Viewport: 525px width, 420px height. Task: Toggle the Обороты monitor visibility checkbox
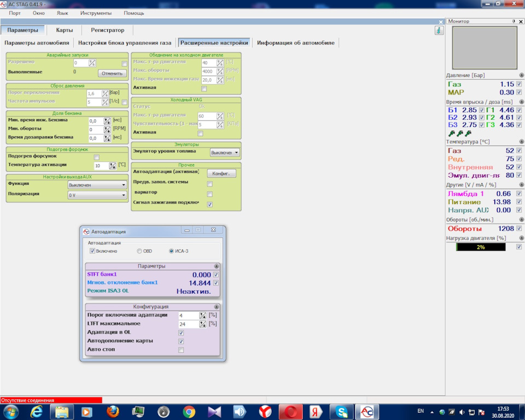coord(518,229)
